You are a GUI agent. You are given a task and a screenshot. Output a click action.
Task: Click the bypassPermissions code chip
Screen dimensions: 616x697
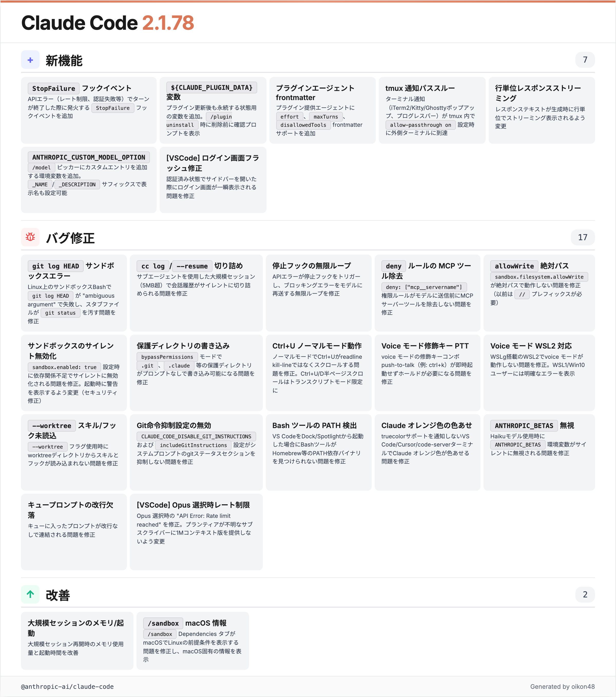point(167,357)
